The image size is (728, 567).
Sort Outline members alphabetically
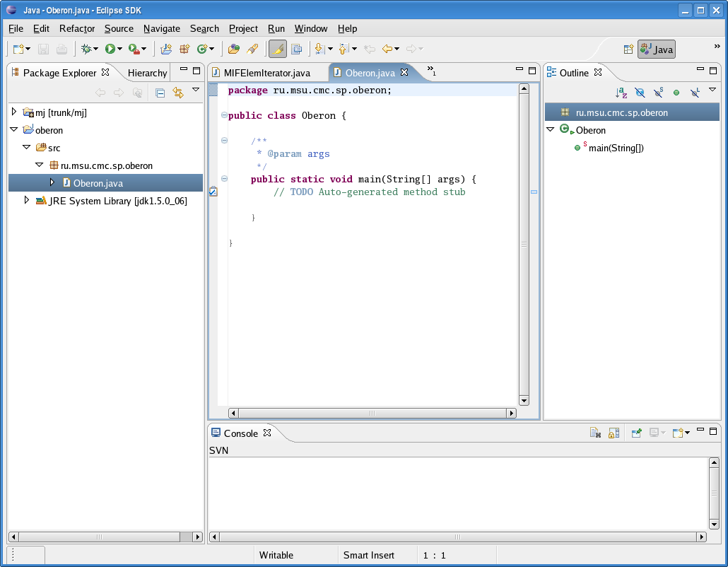coord(621,93)
